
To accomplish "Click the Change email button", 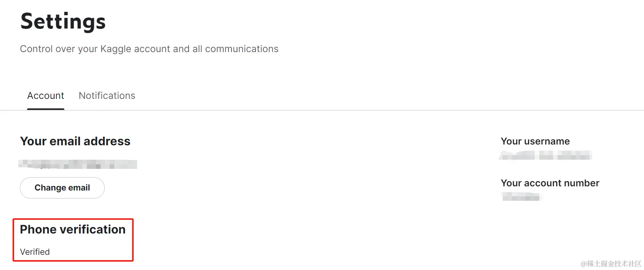I will click(x=62, y=187).
